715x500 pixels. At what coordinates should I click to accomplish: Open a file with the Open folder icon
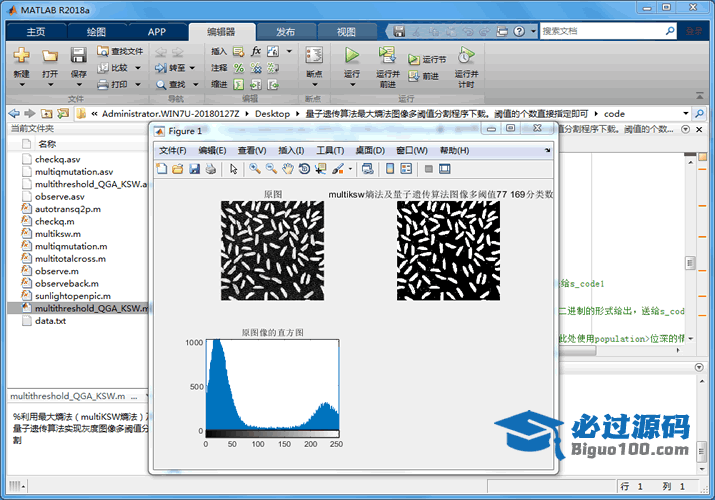(x=50, y=56)
